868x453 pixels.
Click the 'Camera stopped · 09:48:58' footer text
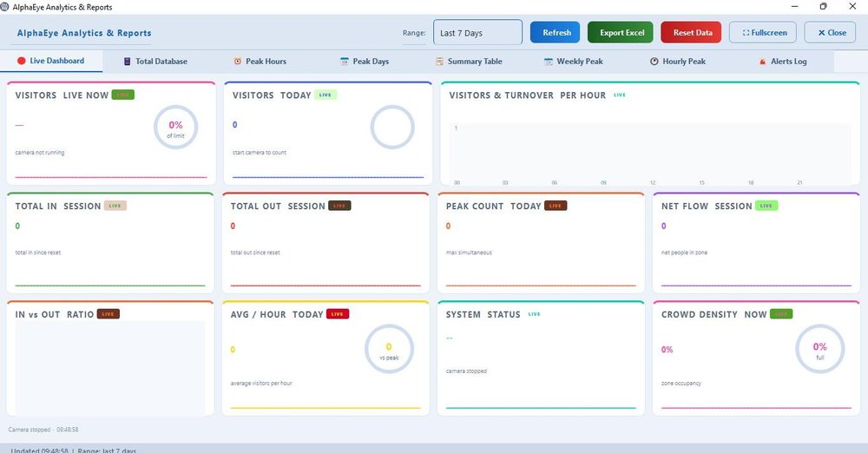[43, 430]
